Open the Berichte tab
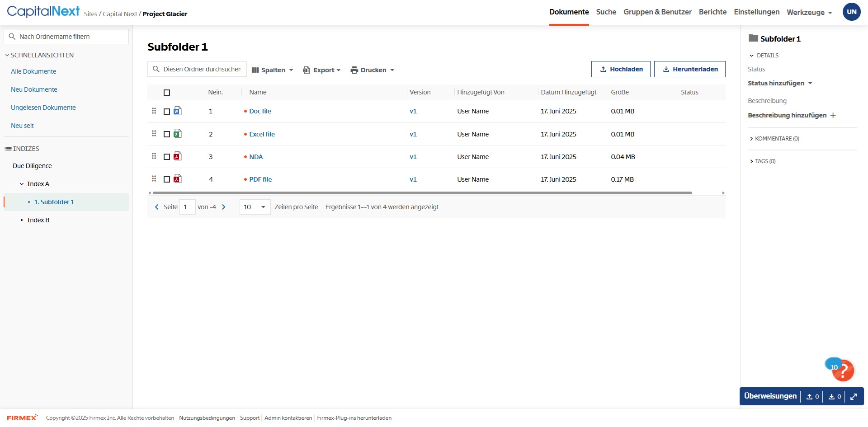 [x=713, y=12]
